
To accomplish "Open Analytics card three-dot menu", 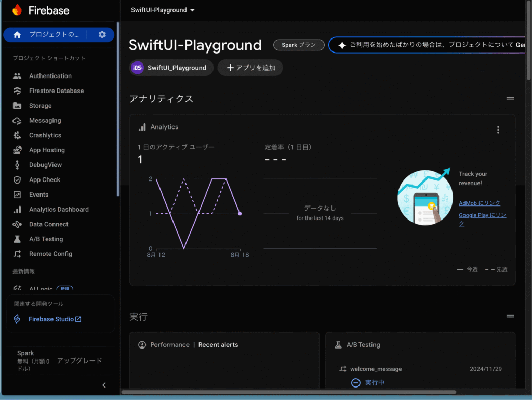I will coord(498,130).
